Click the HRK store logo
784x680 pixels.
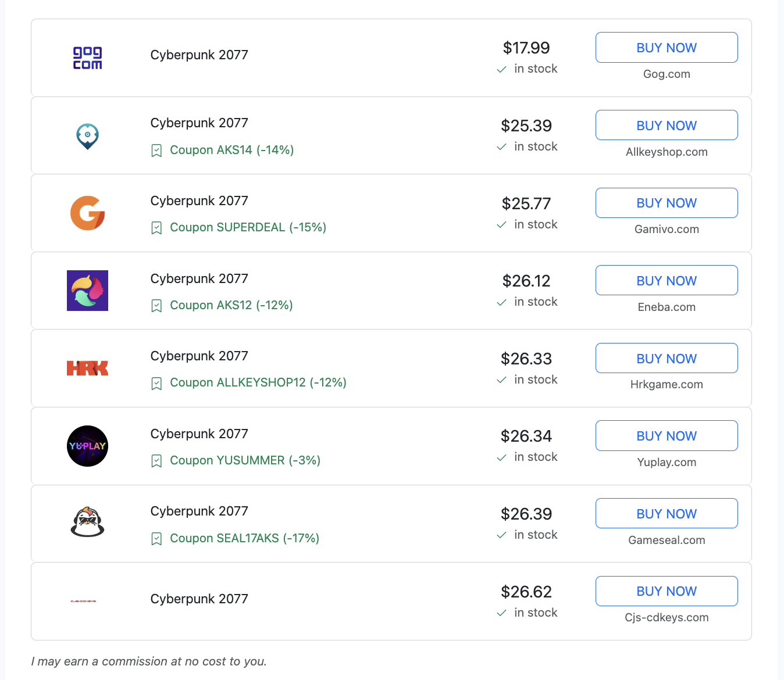click(87, 368)
